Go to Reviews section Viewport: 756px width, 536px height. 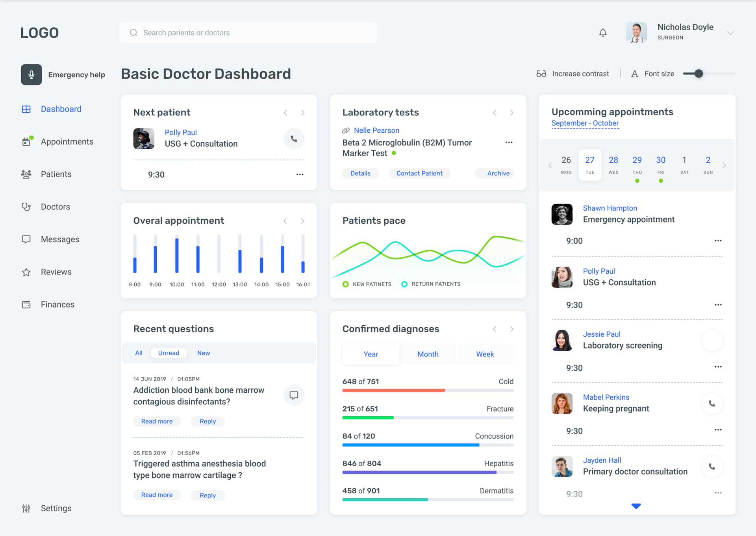click(x=56, y=272)
